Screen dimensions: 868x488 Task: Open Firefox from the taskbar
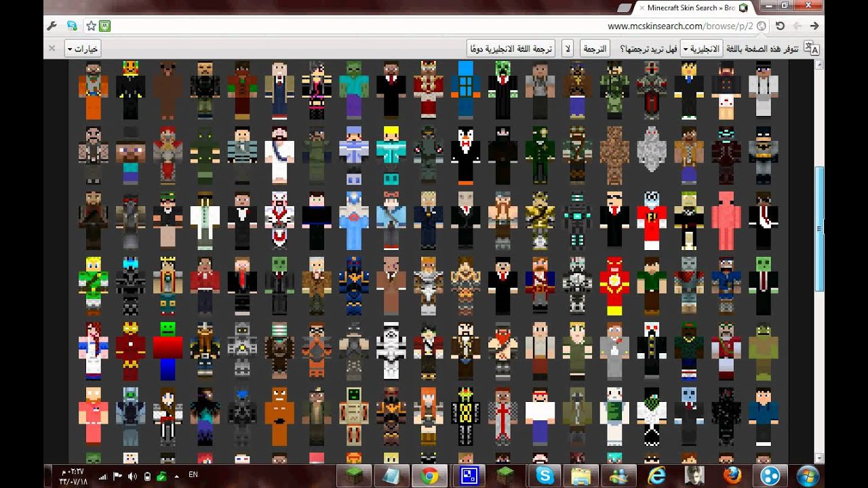731,475
